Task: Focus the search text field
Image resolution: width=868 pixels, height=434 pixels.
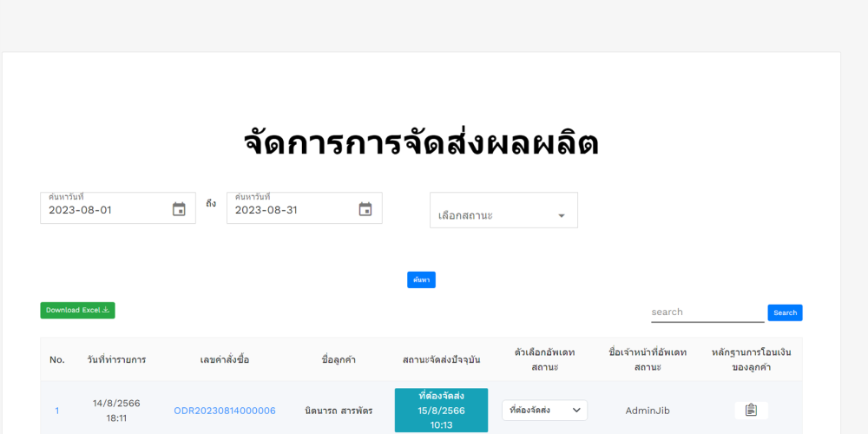Action: (x=707, y=312)
